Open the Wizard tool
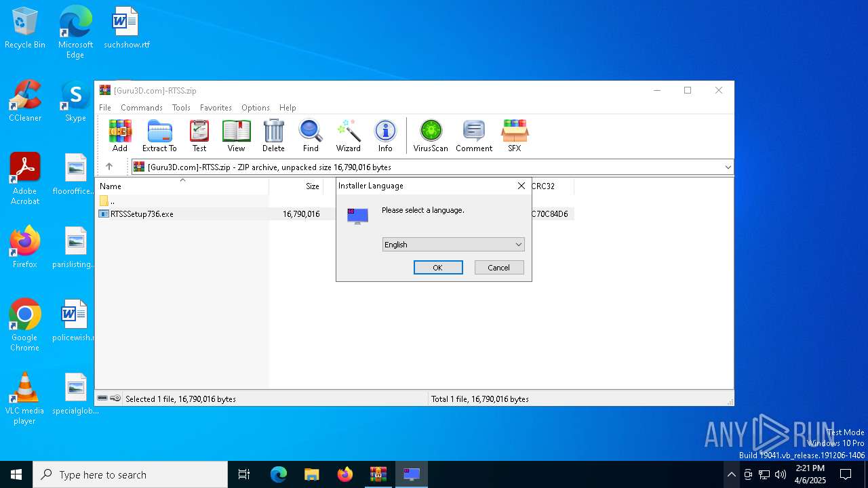This screenshot has width=868, height=488. [348, 136]
